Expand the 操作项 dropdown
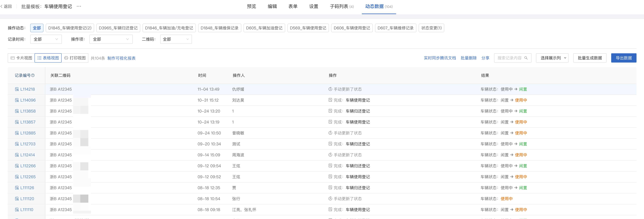This screenshot has width=644, height=219. coord(111,39)
